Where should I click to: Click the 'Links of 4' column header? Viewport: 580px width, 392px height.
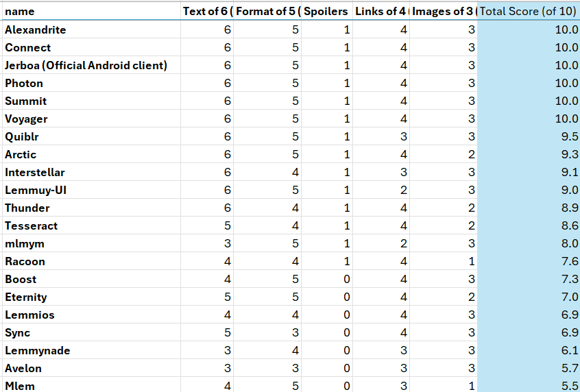381,11
